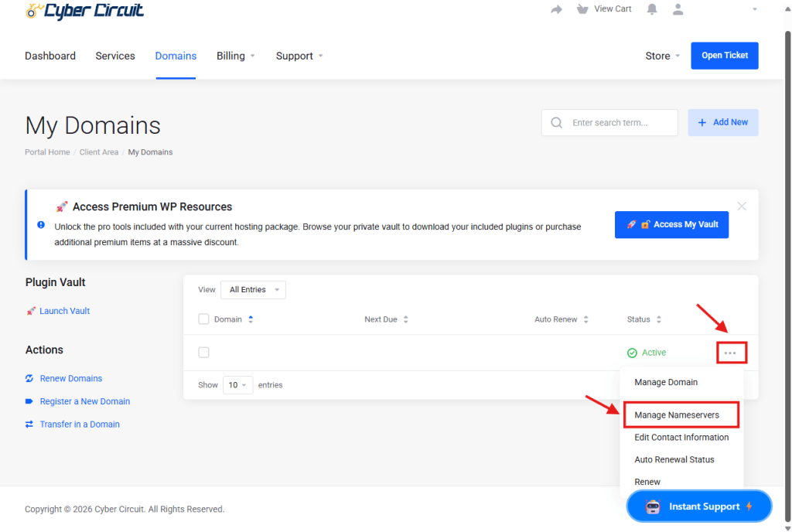Click the notifications bell icon
This screenshot has width=792, height=532.
(x=652, y=9)
